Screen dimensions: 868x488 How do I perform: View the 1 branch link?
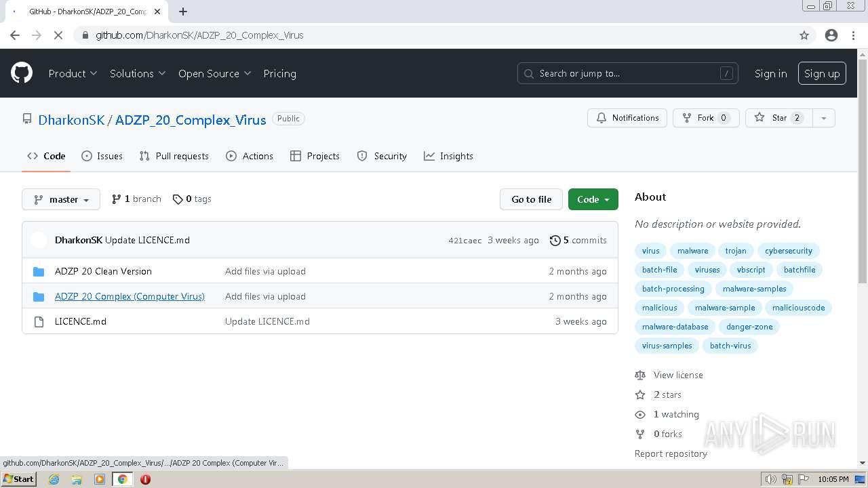tap(136, 199)
